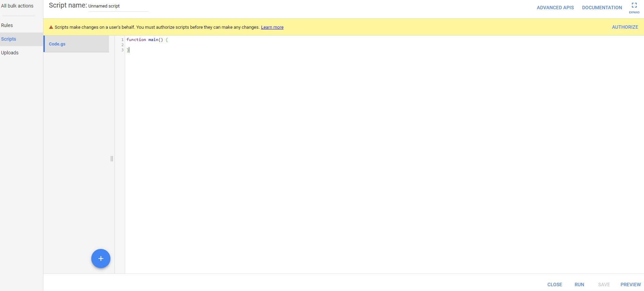Open the Documentation link
Viewport: 644px width, 291px height.
click(602, 8)
